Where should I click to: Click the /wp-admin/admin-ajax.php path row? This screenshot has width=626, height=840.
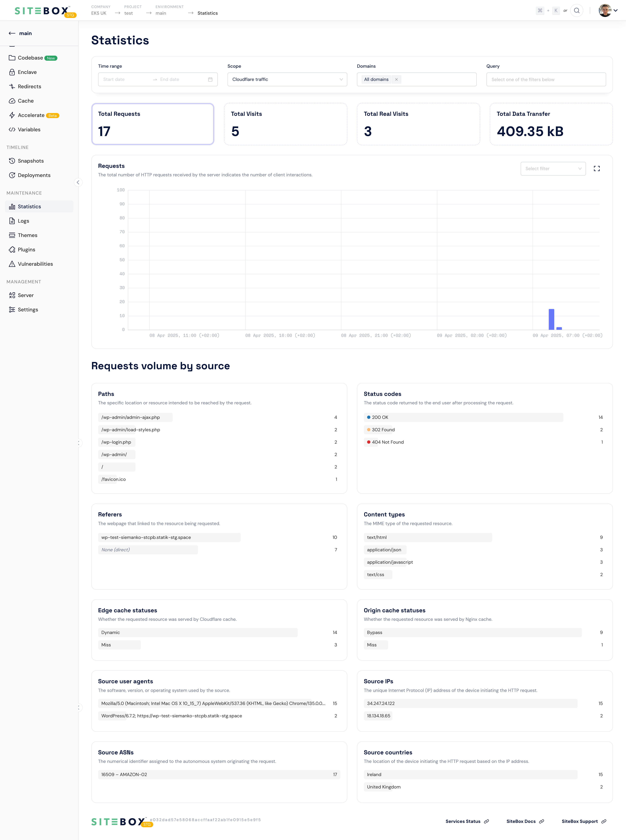(219, 417)
